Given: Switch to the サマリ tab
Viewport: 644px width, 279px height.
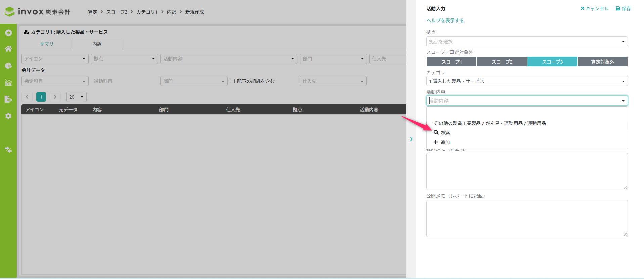Looking at the screenshot, I should (47, 44).
